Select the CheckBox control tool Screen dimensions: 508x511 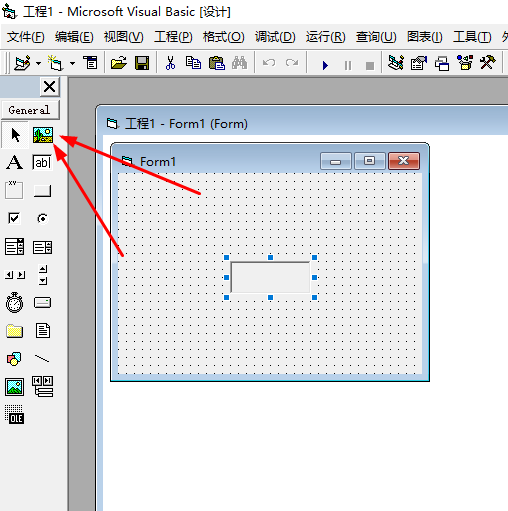[x=14, y=218]
